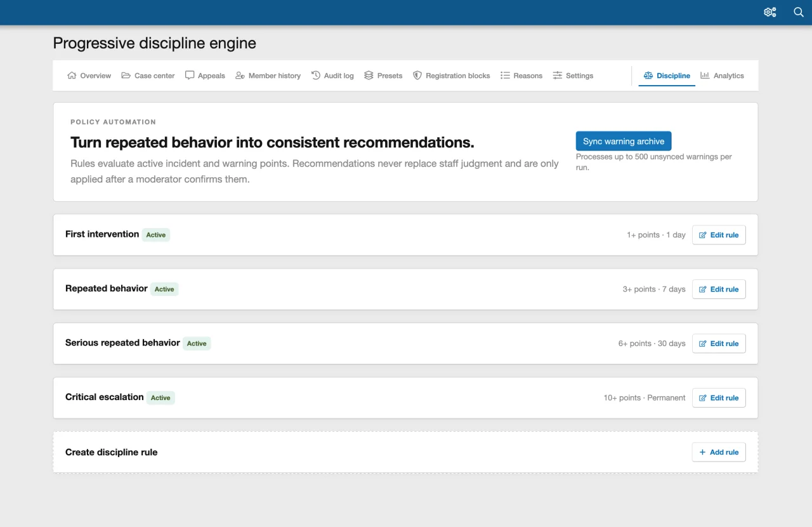Click the search magnifier icon
The width and height of the screenshot is (812, 527).
tap(799, 12)
